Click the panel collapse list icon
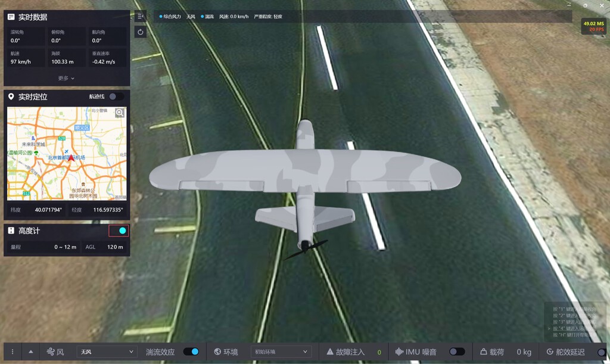The width and height of the screenshot is (610, 364). (140, 16)
